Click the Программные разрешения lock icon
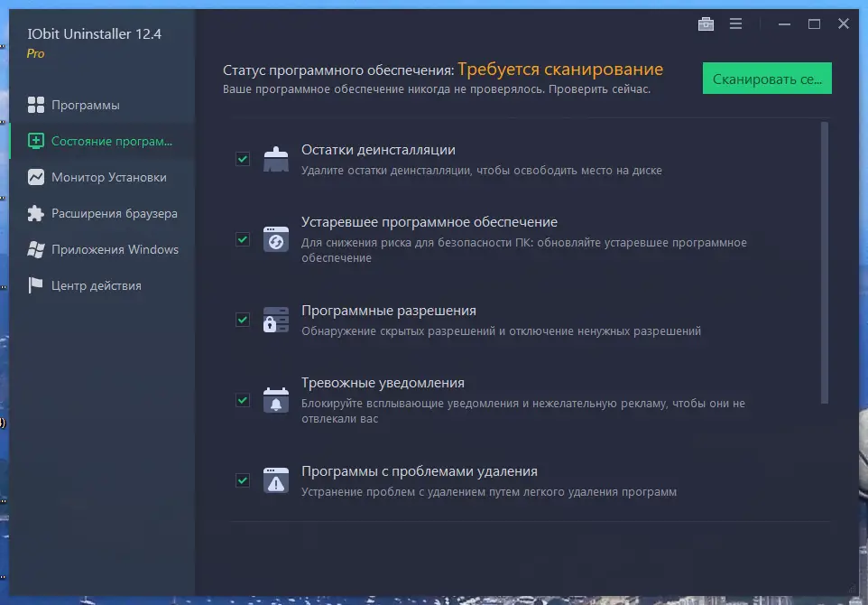Screen dimensions: 868x605 pyautogui.click(x=275, y=321)
